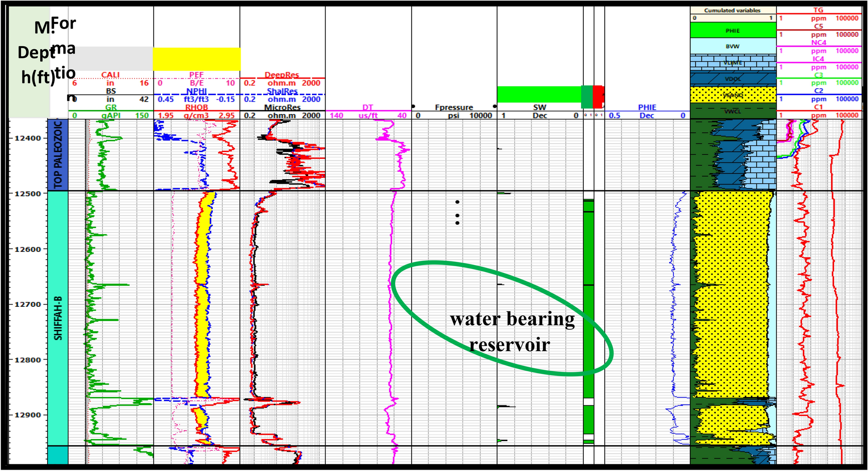Screen dimensions: 868x471
Task: Select the green bar above SW header
Action: pos(538,94)
